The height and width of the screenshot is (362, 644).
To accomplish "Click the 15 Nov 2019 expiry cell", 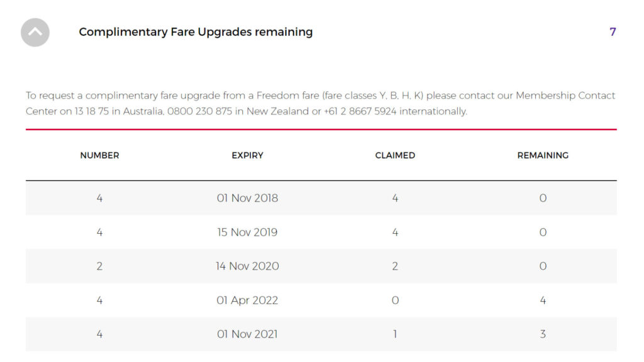I will click(247, 233).
